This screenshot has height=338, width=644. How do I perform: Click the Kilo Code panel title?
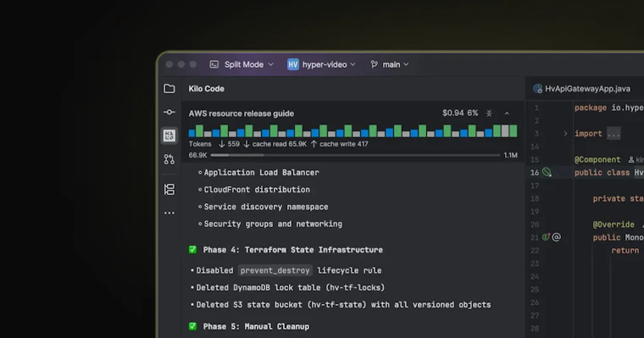coord(207,89)
